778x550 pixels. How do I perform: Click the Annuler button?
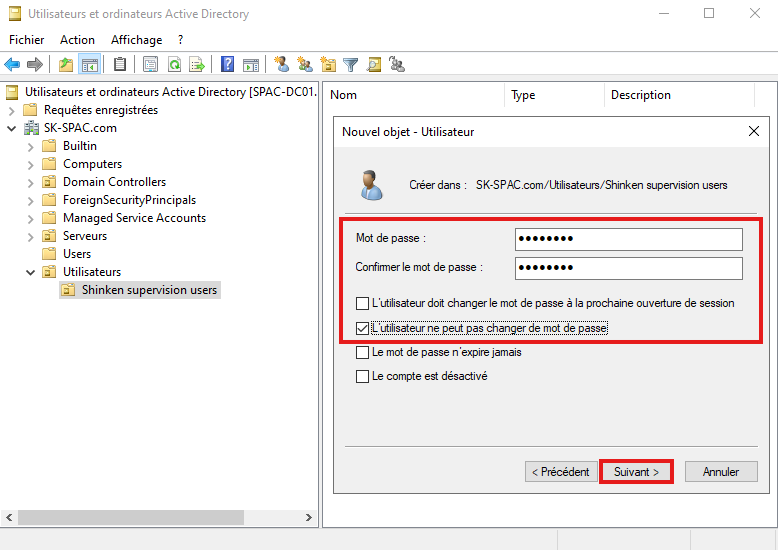(x=720, y=472)
